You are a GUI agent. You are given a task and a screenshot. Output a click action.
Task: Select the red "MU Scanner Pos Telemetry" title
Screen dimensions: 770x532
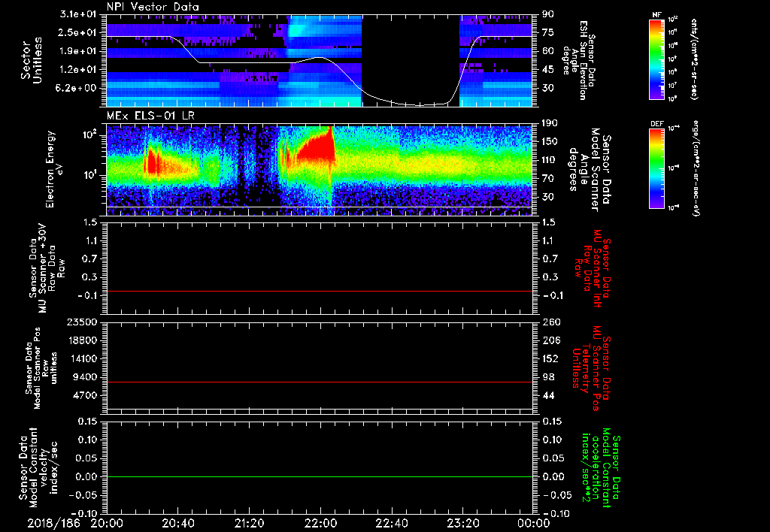[591, 368]
